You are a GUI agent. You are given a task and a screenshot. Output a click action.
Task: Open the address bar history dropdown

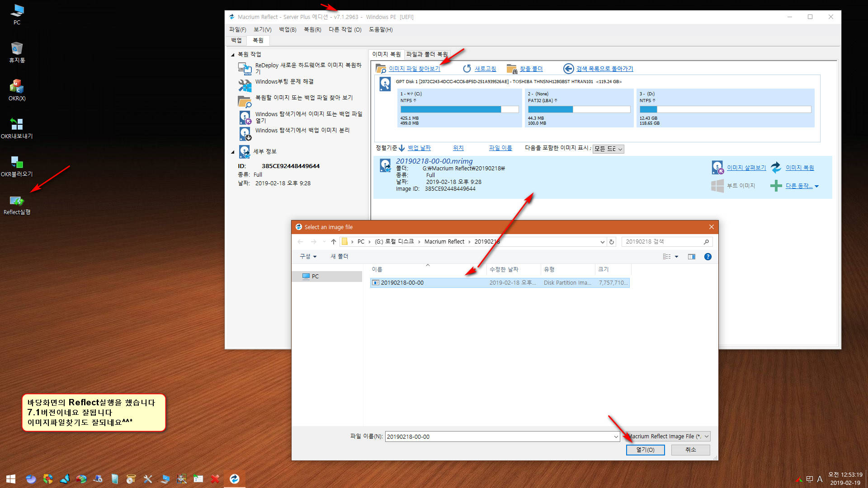click(x=602, y=242)
